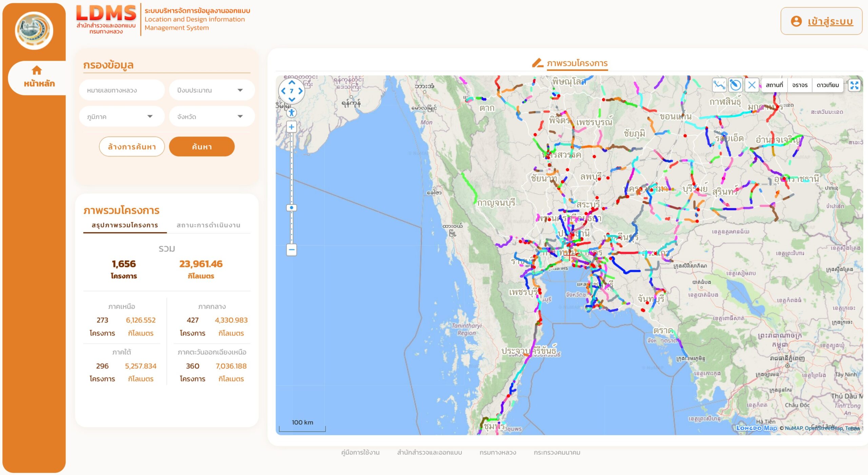Click the เข้าสู่ระบบ login link

(830, 21)
